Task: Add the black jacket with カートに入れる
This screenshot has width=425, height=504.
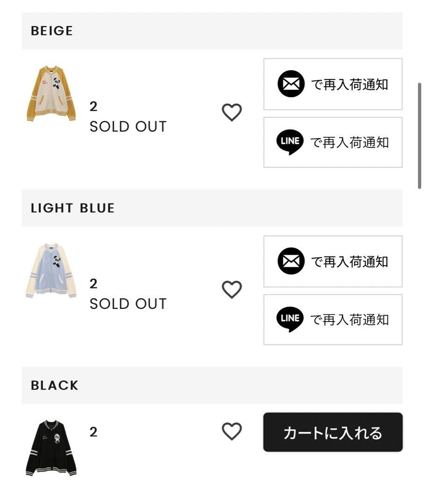Action: (x=333, y=432)
